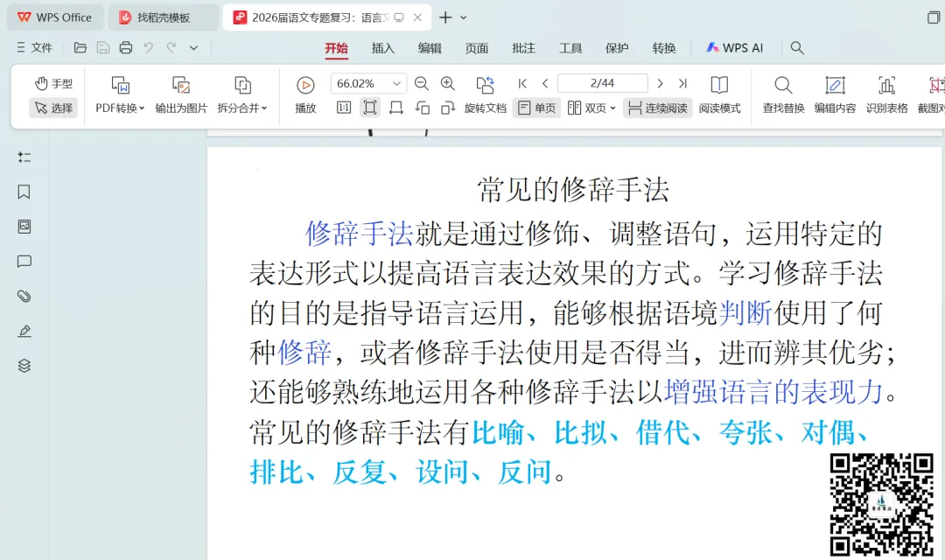Click the open-folder icon in quick toolbar
This screenshot has height=560, width=945.
pos(80,47)
